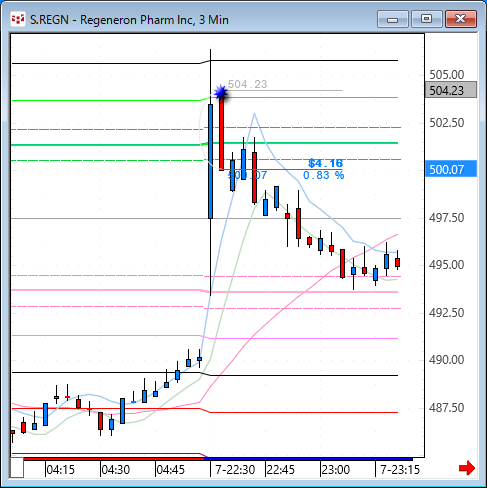Click the 505.00 price scale label
The width and height of the screenshot is (487, 488).
click(x=446, y=75)
